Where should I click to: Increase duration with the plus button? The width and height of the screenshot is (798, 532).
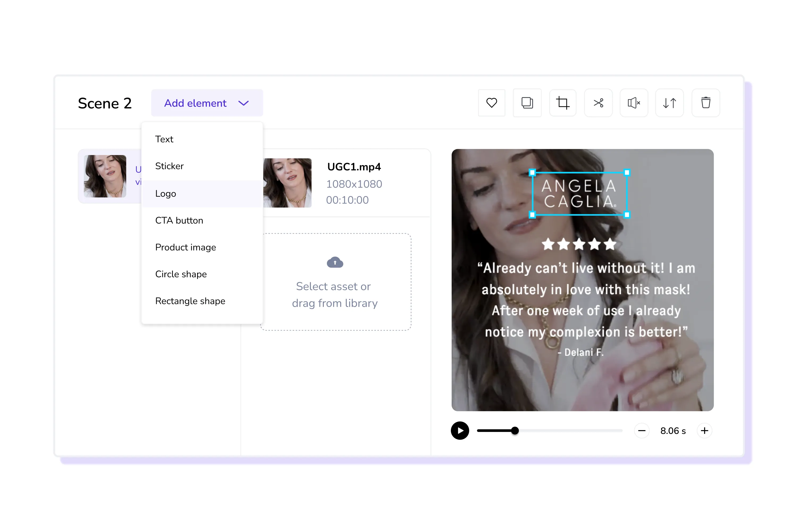[704, 431]
